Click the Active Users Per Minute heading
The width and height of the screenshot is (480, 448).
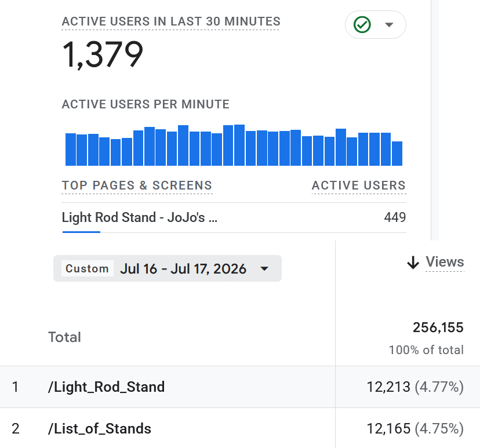pos(146,104)
